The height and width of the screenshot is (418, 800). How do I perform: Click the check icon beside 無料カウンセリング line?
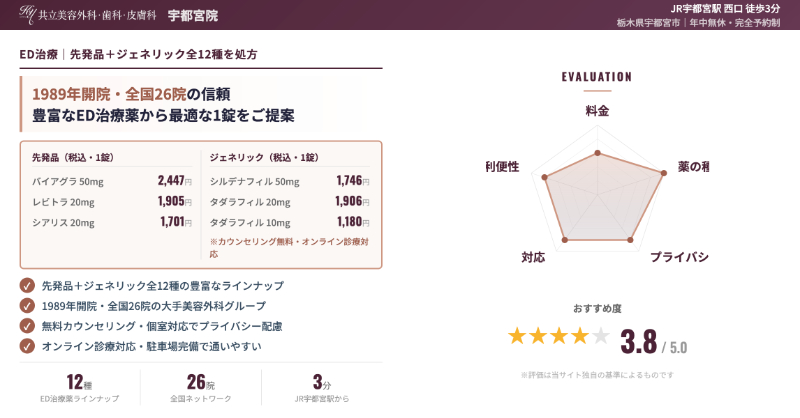pyautogui.click(x=27, y=326)
